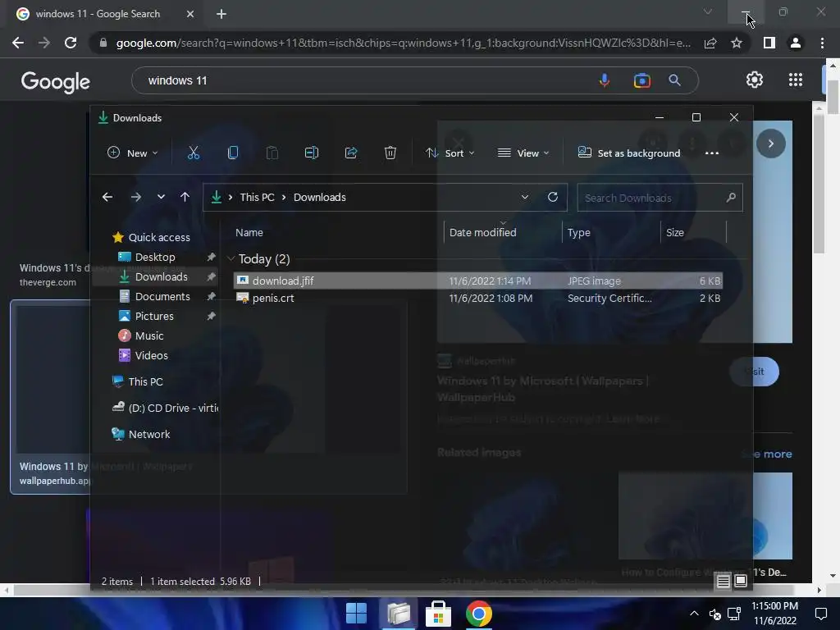Expand the address bar history dropdown
Viewport: 840px width, 630px height.
tap(524, 197)
